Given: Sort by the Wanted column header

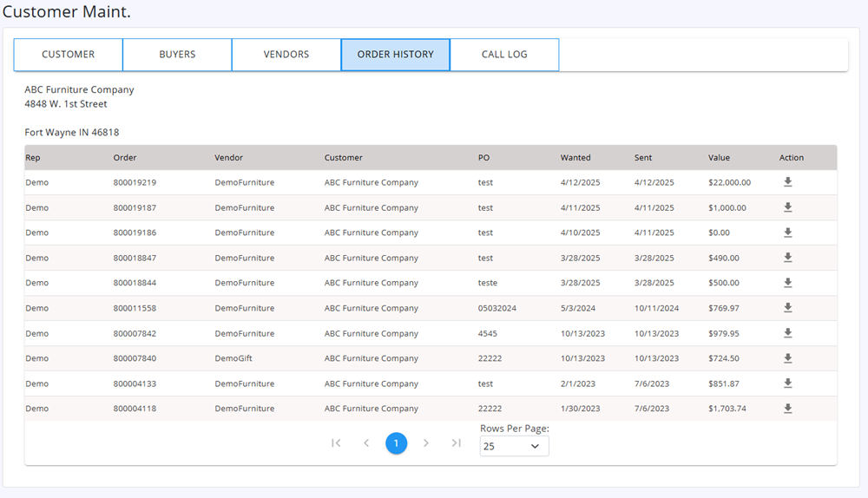Looking at the screenshot, I should pyautogui.click(x=575, y=158).
